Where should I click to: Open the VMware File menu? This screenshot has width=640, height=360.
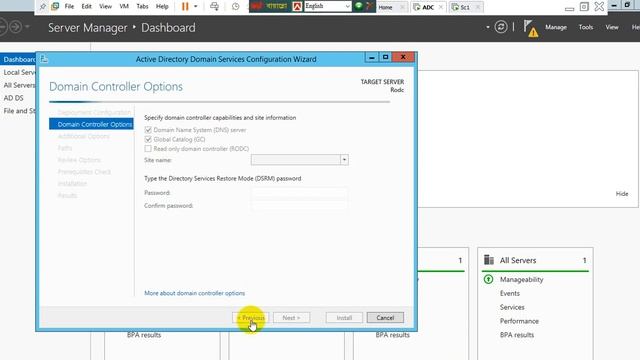[x=69, y=7]
